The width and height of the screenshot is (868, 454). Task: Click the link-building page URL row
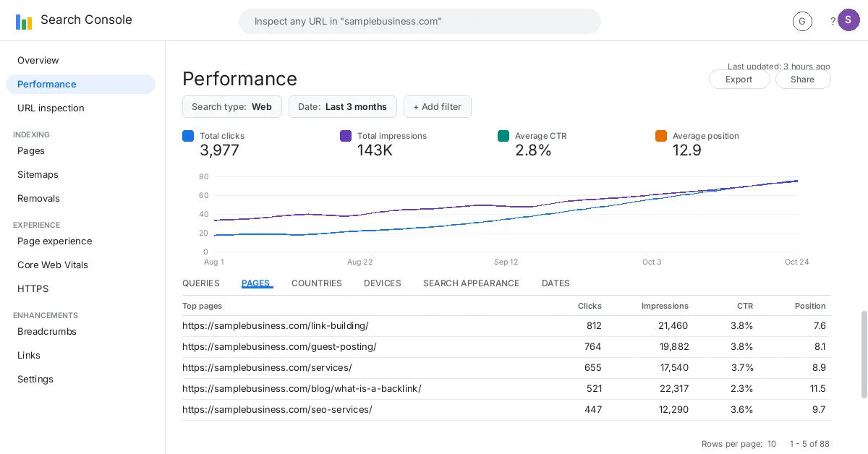pyautogui.click(x=506, y=326)
